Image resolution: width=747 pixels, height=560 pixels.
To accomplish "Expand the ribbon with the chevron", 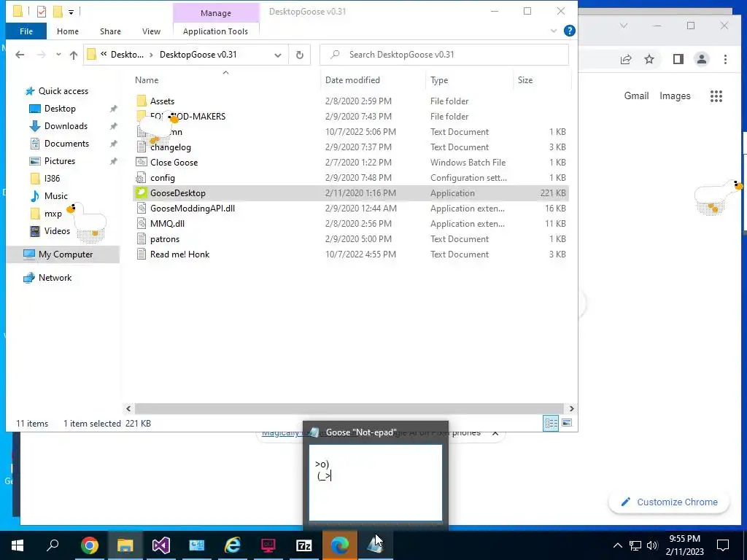I will coord(554,31).
